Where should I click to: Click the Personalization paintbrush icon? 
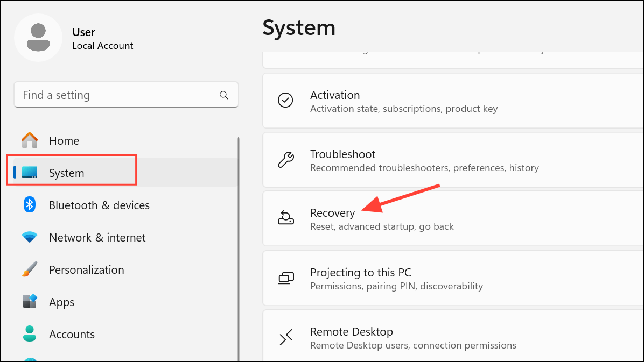pos(30,269)
